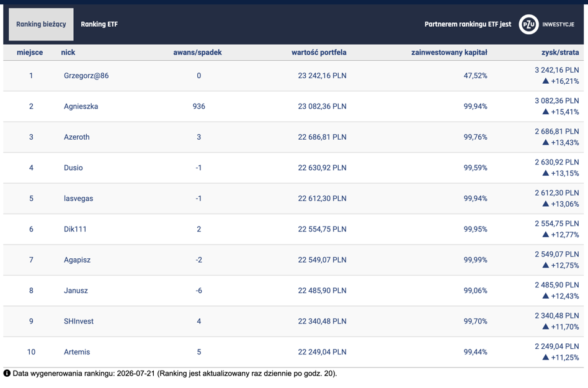588x388 pixels.
Task: Click the Artemis nick in tenth place
Action: 77,352
